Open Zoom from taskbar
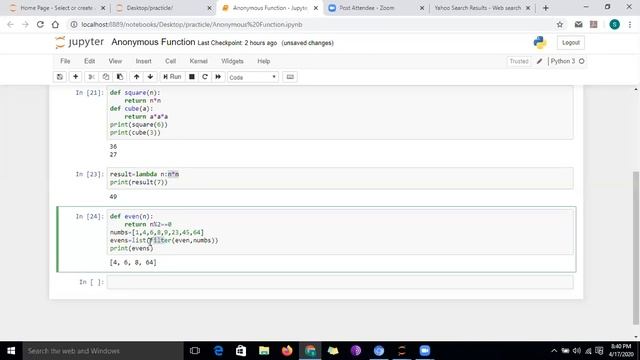This screenshot has height=360, width=640. (x=425, y=351)
